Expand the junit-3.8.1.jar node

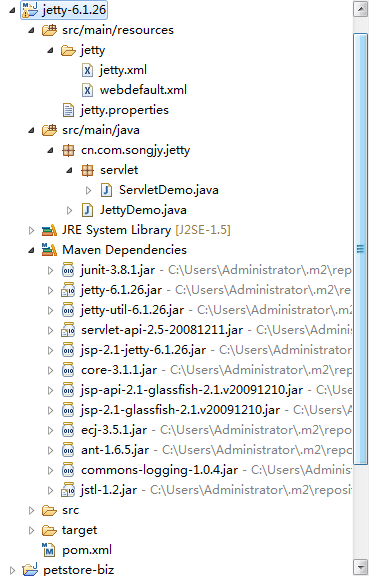coord(50,270)
